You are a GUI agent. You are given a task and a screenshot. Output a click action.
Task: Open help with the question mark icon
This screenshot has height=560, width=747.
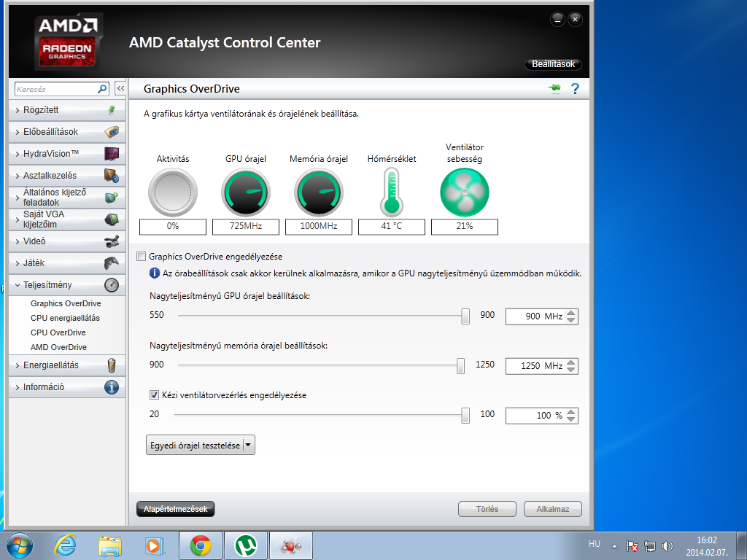pyautogui.click(x=575, y=88)
